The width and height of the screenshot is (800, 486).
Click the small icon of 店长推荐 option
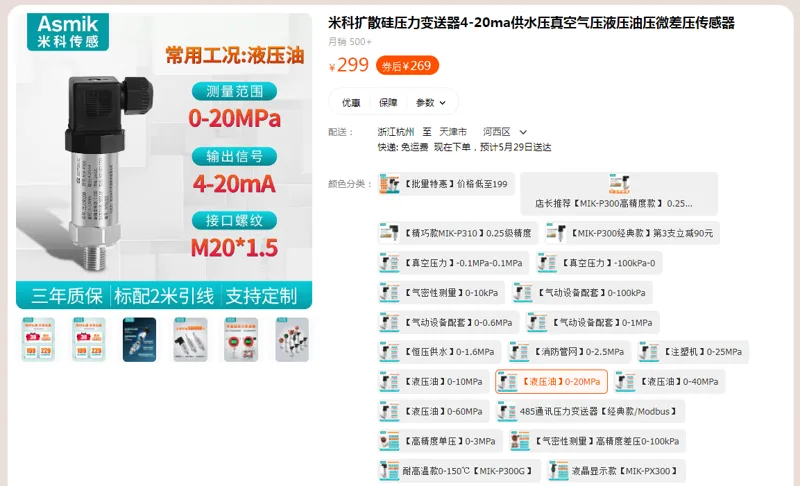[x=619, y=184]
